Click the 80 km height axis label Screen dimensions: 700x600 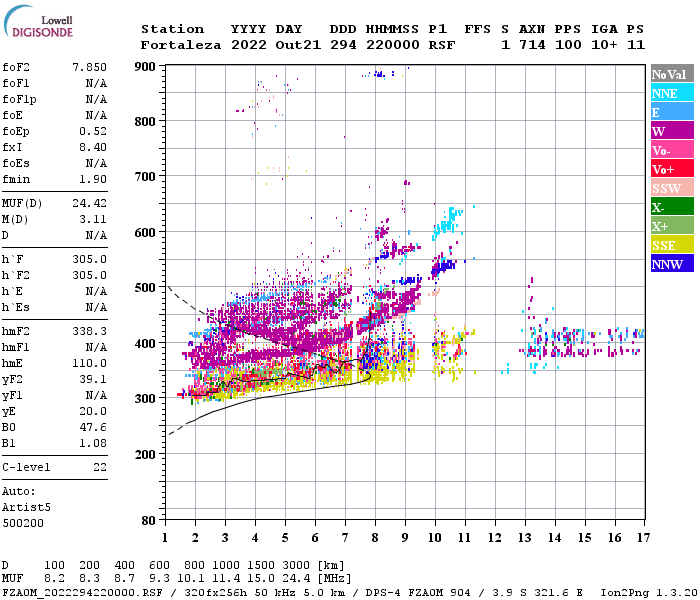point(149,520)
